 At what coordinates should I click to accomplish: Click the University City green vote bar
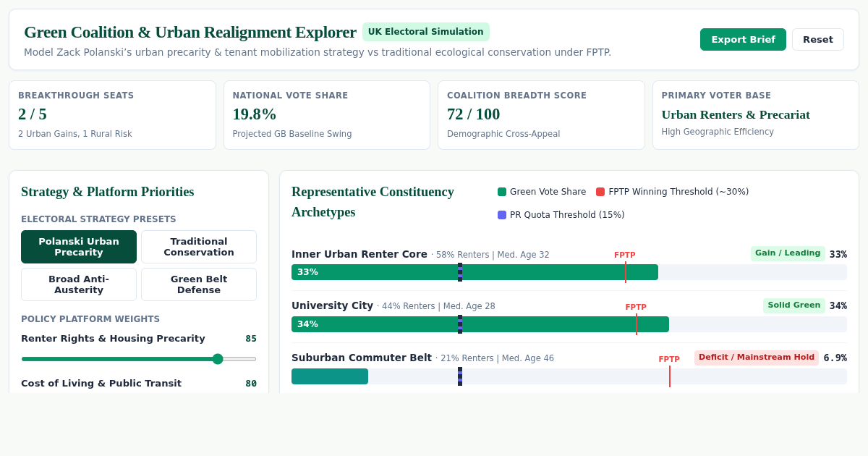(480, 324)
